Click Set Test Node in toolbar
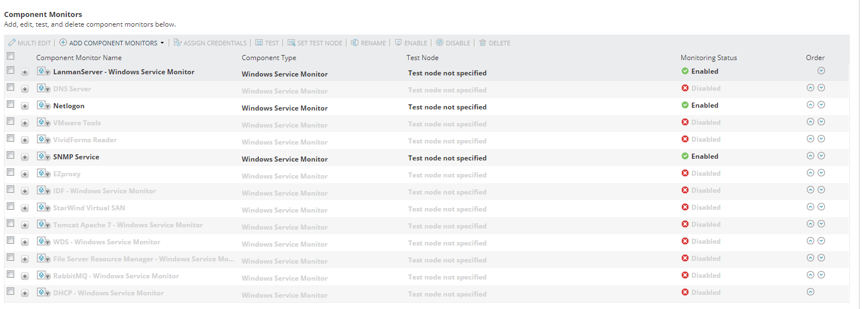This screenshot has height=309, width=868. click(315, 43)
